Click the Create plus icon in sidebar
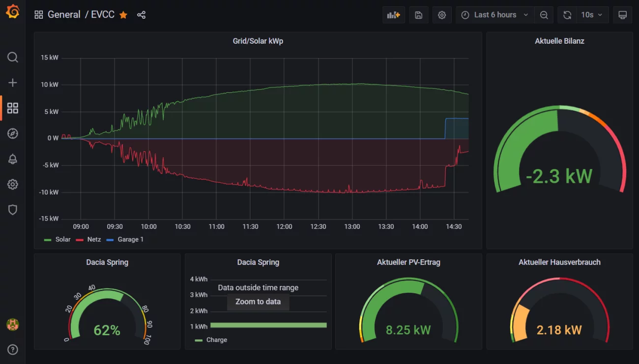The height and width of the screenshot is (364, 639). (13, 83)
